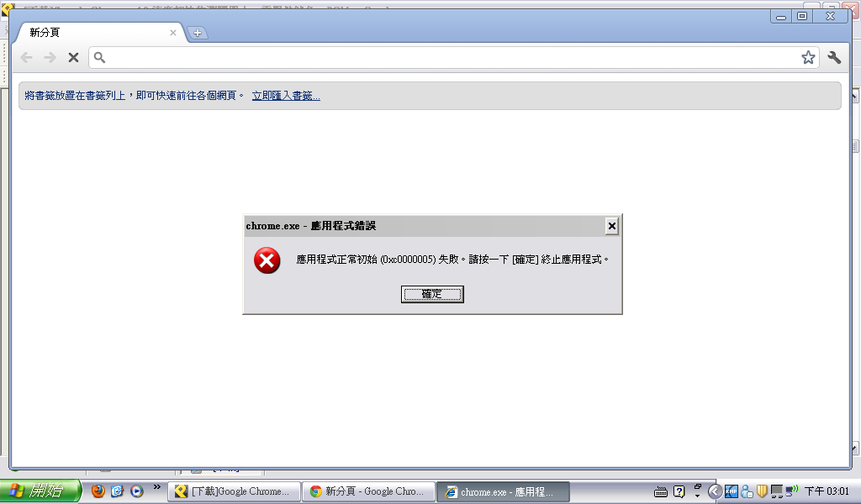Open the Windows 開始 start menu
861x504 pixels.
click(x=40, y=491)
